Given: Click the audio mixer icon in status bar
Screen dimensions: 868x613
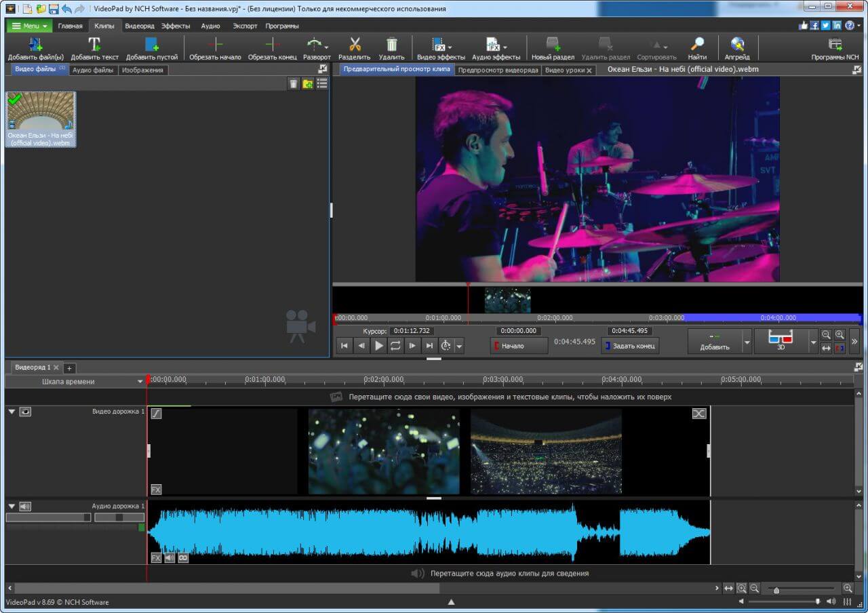Looking at the screenshot, I should click(x=848, y=601).
